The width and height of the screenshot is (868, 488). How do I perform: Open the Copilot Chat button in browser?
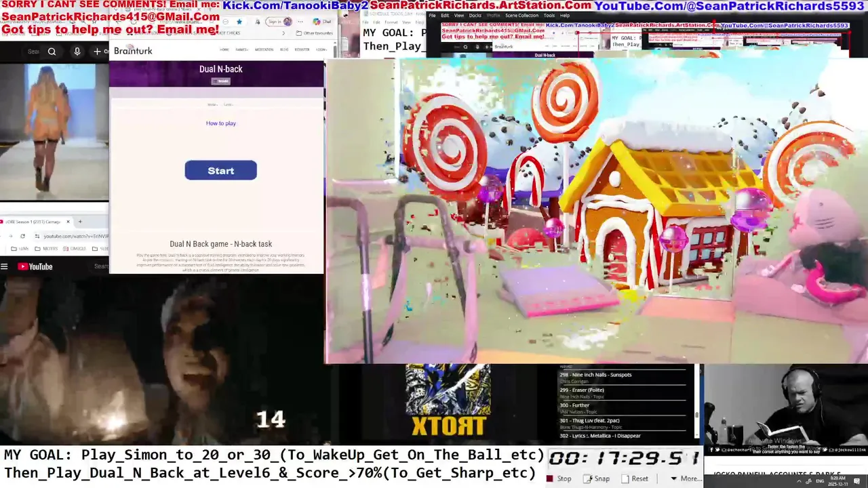[321, 22]
